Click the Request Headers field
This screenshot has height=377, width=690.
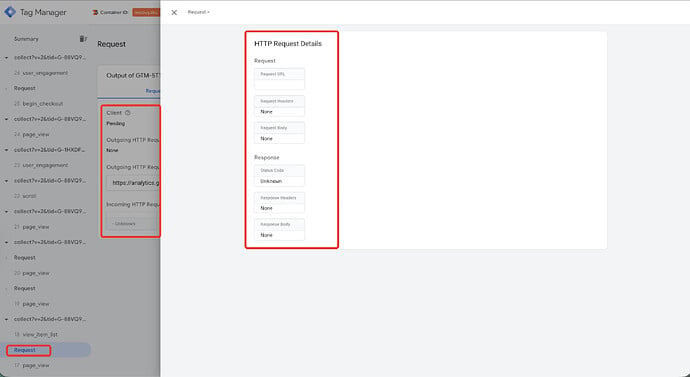[x=279, y=106]
